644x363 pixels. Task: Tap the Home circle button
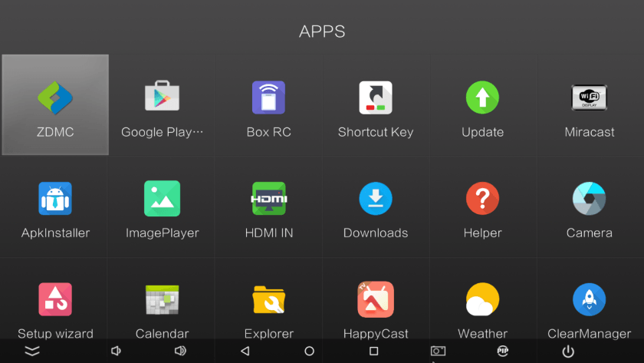[x=309, y=351]
